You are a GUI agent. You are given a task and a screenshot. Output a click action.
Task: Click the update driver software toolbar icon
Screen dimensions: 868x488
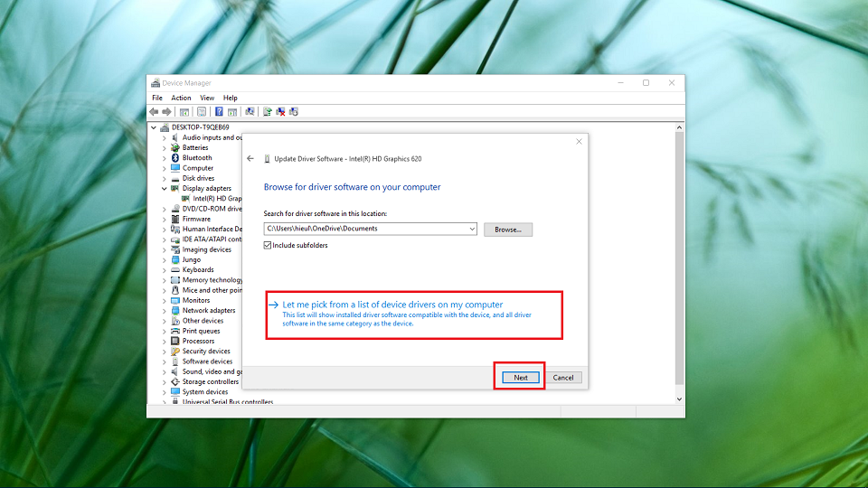click(268, 111)
